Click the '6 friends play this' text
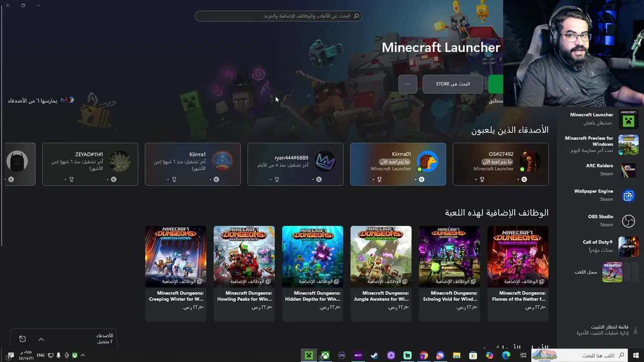644x362 pixels. (33, 101)
